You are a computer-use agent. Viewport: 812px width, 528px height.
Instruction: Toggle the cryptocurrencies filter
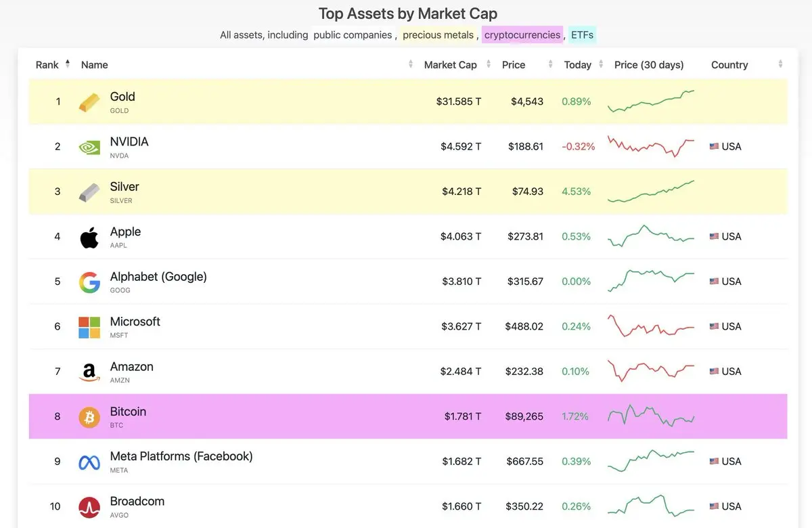click(x=522, y=35)
